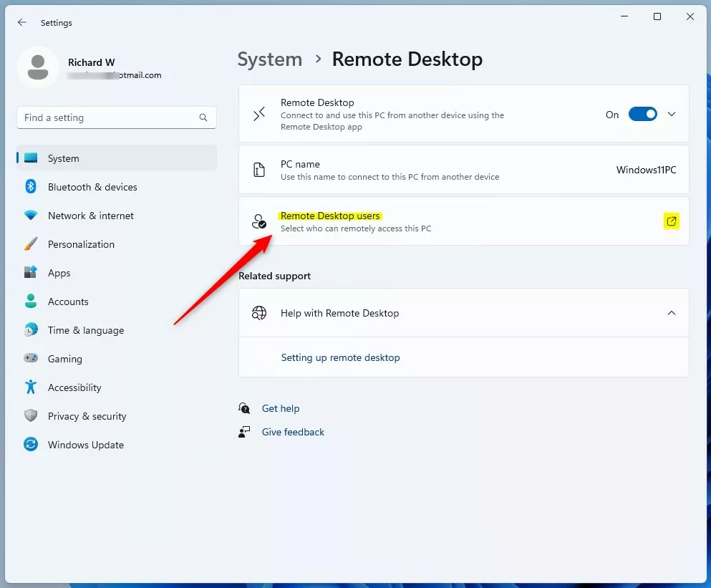Collapse the Help with Remote Desktop section
This screenshot has width=711, height=588.
point(672,313)
